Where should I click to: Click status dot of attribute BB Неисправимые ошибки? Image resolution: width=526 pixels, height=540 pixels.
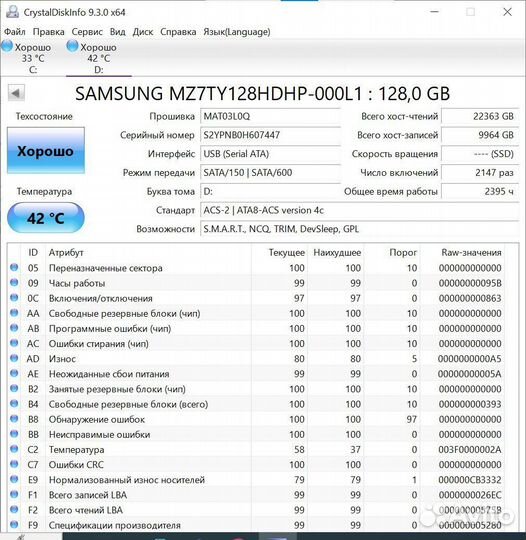tap(14, 434)
